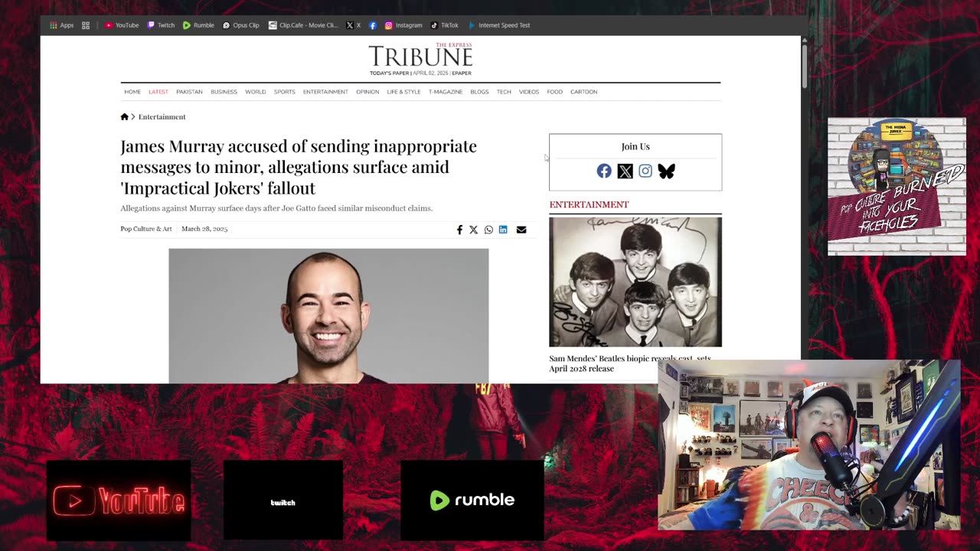
Task: Click the James Murray article headline
Action: [x=299, y=167]
